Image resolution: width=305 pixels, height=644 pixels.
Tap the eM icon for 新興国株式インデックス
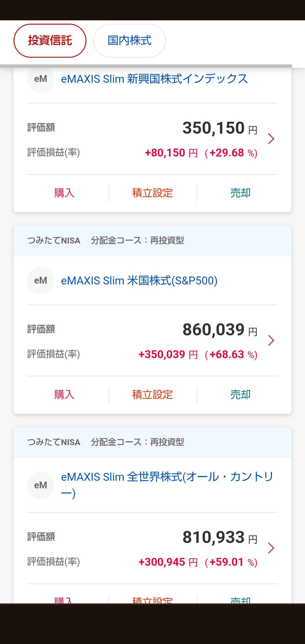[x=41, y=79]
